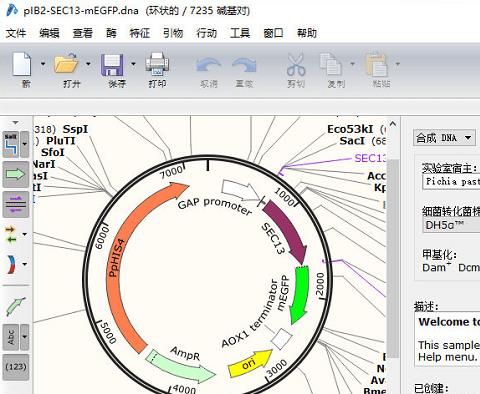Screen dimensions: 480x394
Task: Open the 引物 menu
Action: point(173,33)
